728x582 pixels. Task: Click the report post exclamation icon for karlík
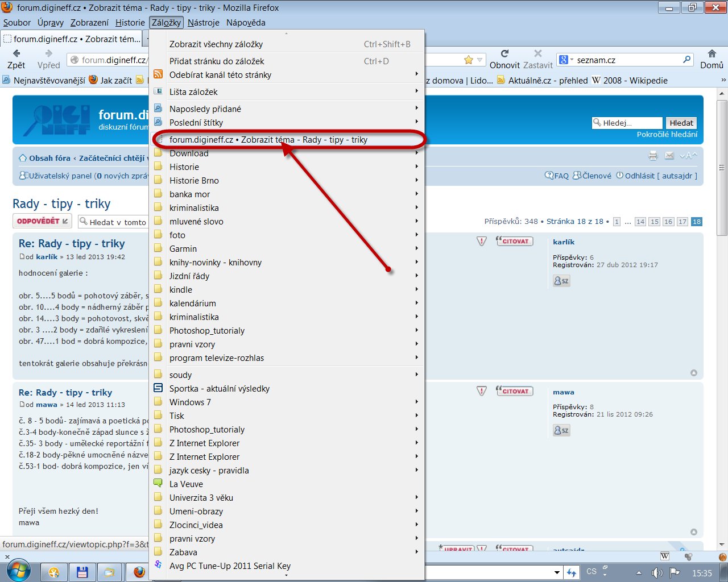click(x=482, y=242)
